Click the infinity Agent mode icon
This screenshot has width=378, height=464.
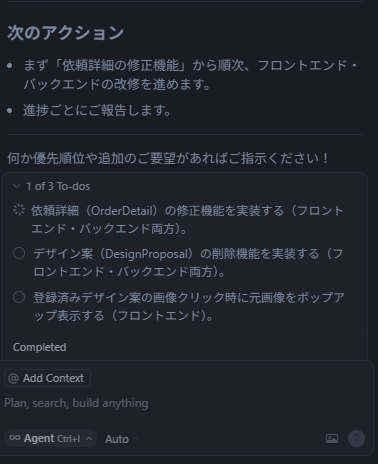(x=15, y=438)
